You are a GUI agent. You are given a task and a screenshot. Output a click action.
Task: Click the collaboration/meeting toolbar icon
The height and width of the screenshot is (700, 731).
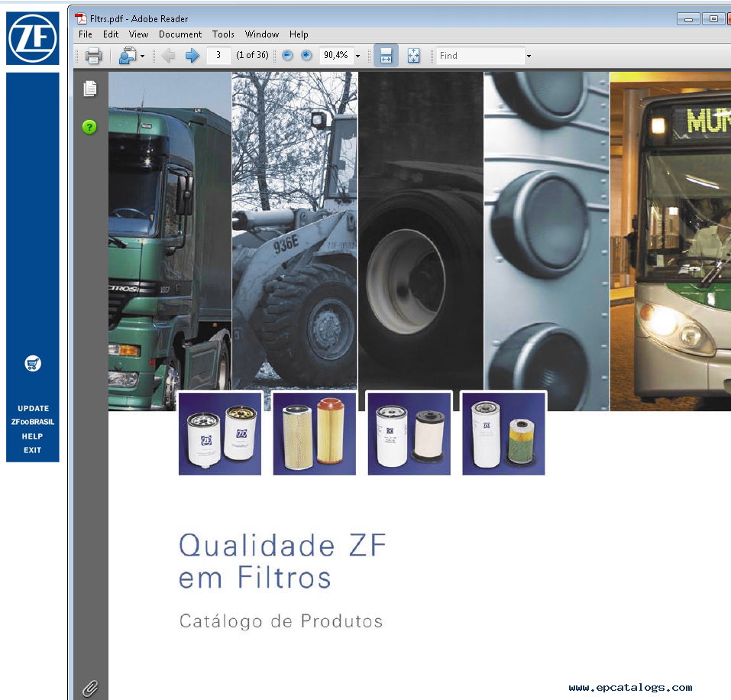point(128,56)
